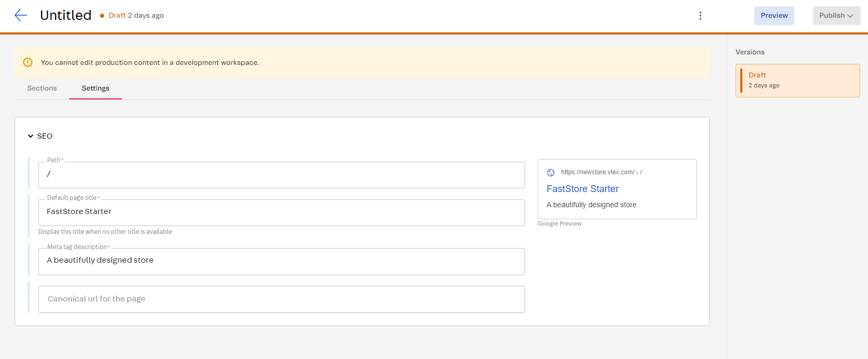
Task: Click the FastStore Starter preview link
Action: pos(583,189)
